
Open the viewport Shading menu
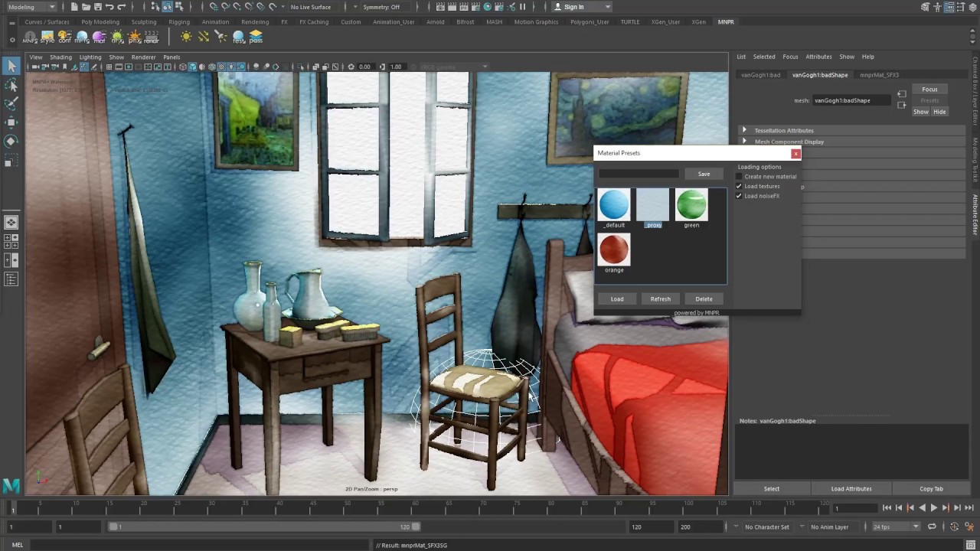60,57
